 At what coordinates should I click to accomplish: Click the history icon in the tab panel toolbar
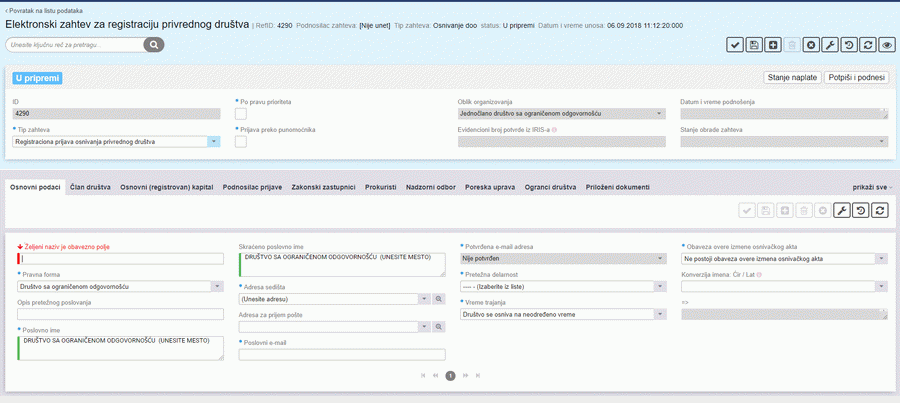tap(860, 210)
